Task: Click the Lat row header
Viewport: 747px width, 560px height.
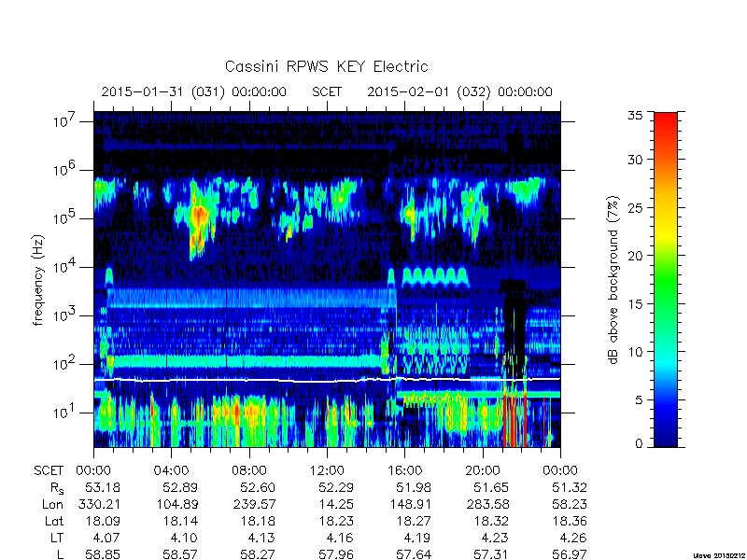Action: click(54, 522)
